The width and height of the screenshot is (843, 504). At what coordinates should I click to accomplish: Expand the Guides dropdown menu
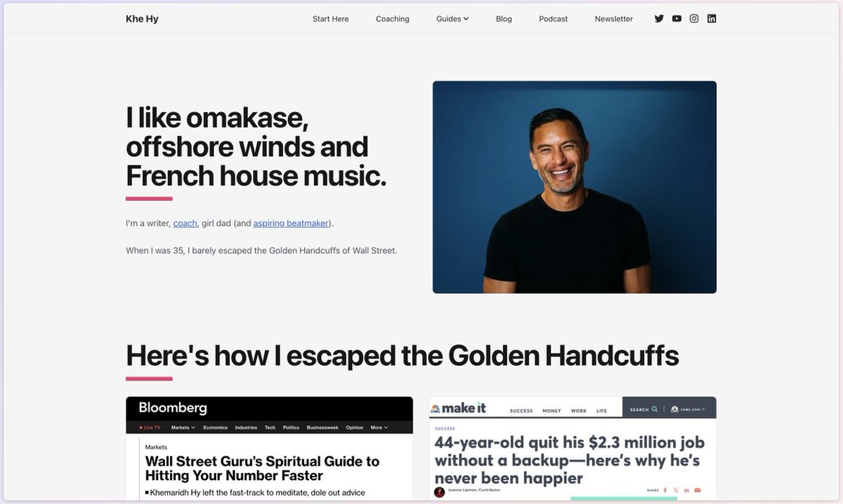pyautogui.click(x=452, y=19)
